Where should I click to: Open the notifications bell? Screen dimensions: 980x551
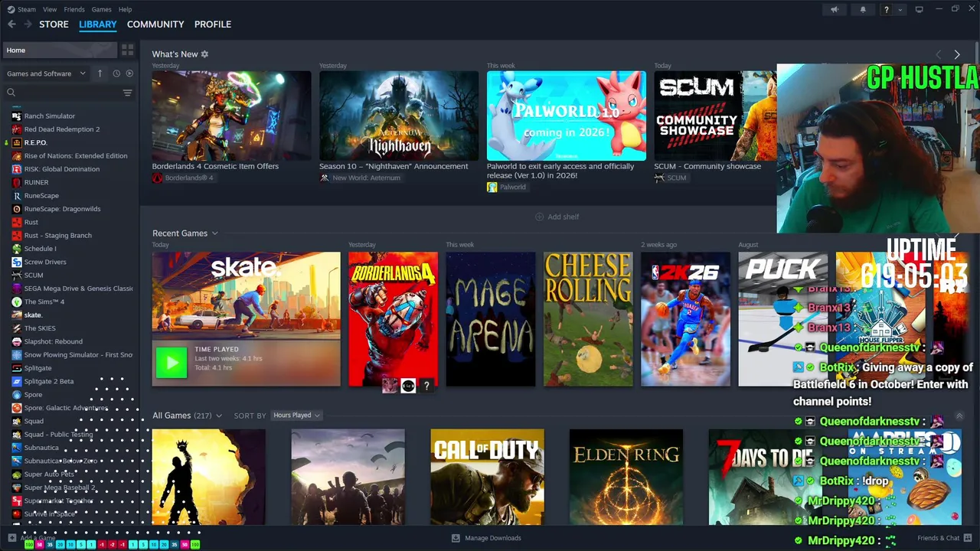[x=863, y=9]
